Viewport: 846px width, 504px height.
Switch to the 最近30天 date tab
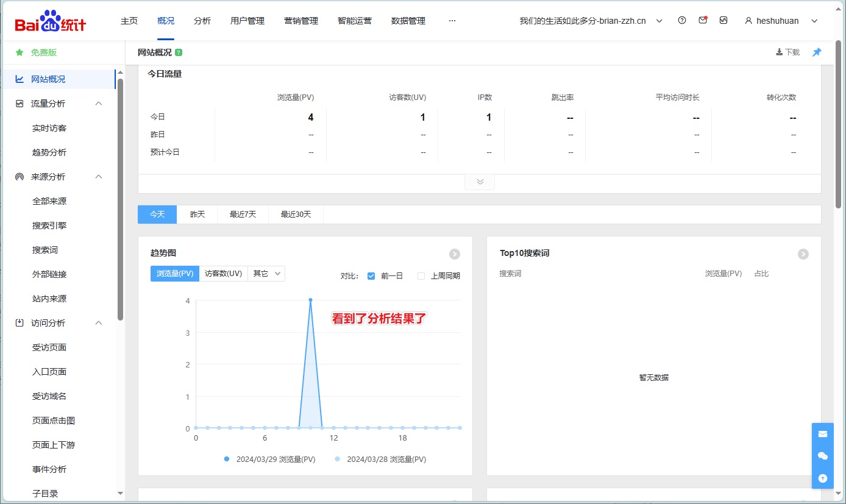pyautogui.click(x=296, y=215)
